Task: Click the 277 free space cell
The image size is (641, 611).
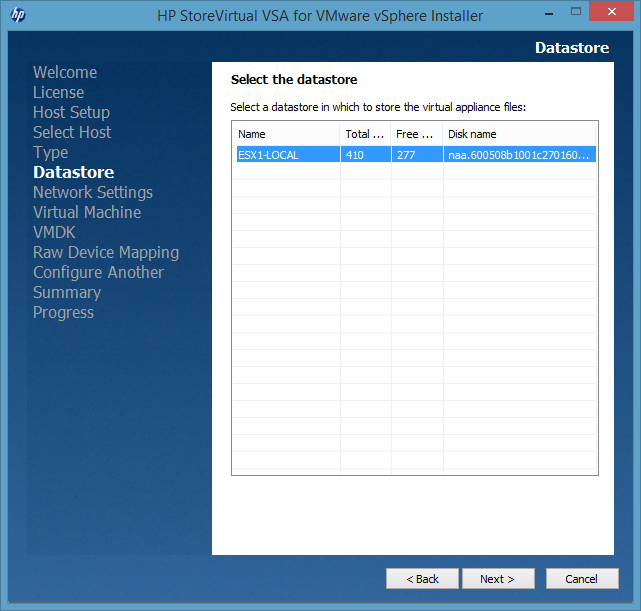Action: click(x=417, y=154)
